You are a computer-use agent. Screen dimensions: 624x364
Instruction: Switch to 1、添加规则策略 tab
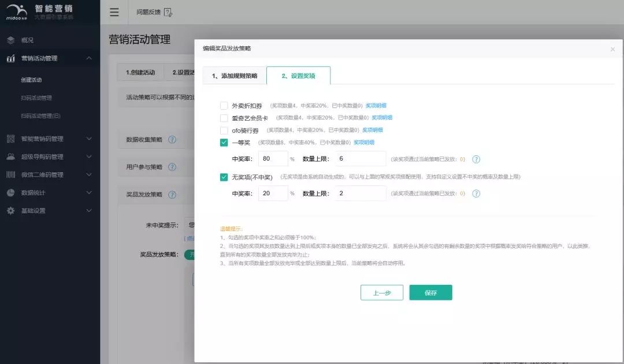[235, 76]
